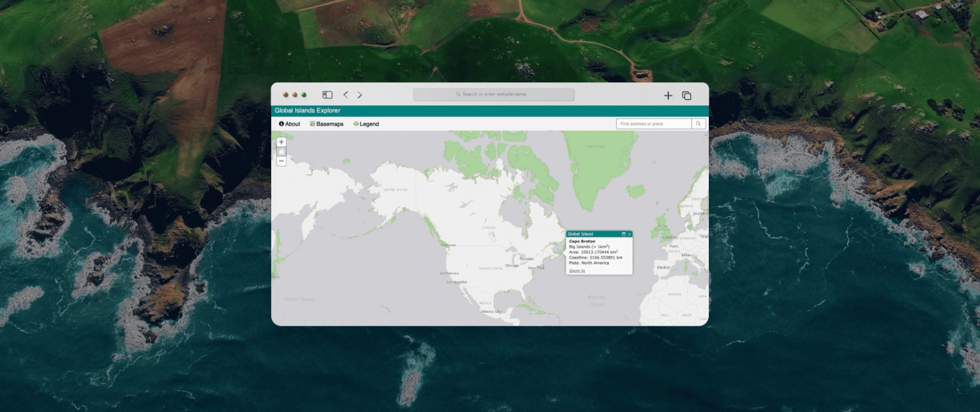The image size is (980, 412).
Task: Close the Global Island popup
Action: tap(630, 234)
